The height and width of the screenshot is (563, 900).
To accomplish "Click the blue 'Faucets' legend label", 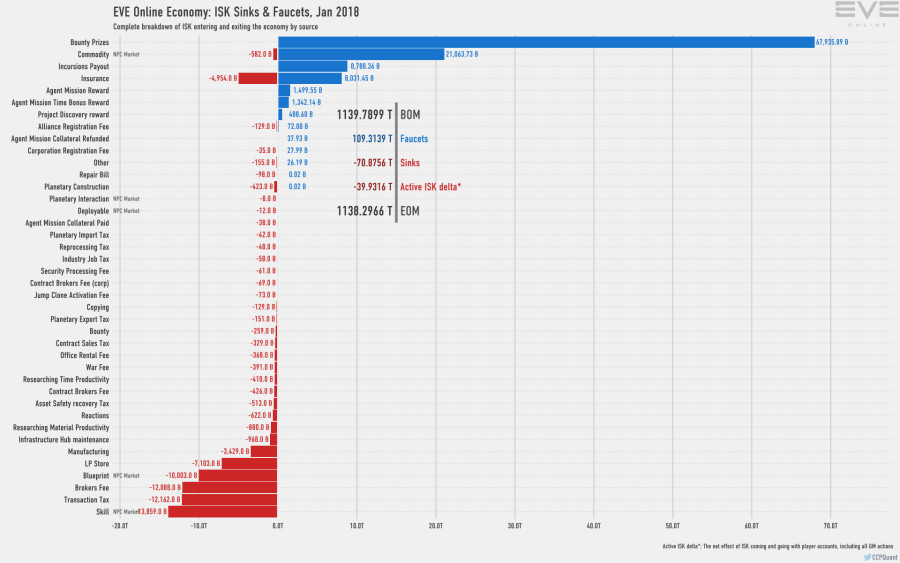I will (414, 139).
